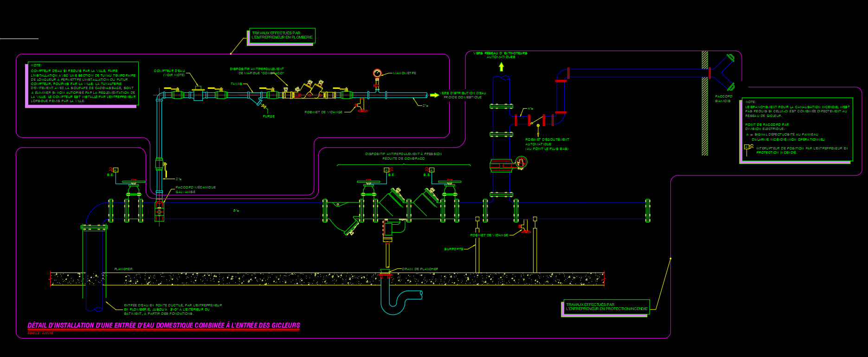This screenshot has height=357, width=868.
Task: Select the water meter symbol on the pipe
Action: coord(199,94)
